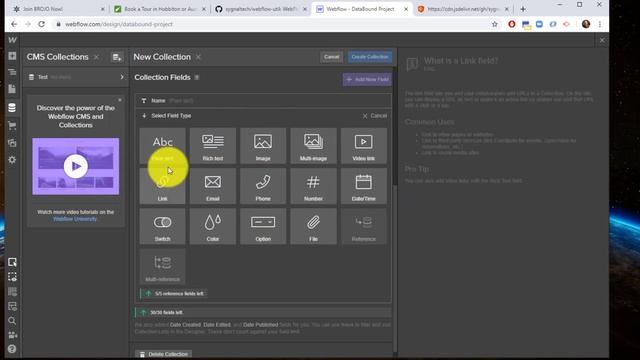Open the Webflow University link
This screenshot has width=640, height=360.
(75, 219)
